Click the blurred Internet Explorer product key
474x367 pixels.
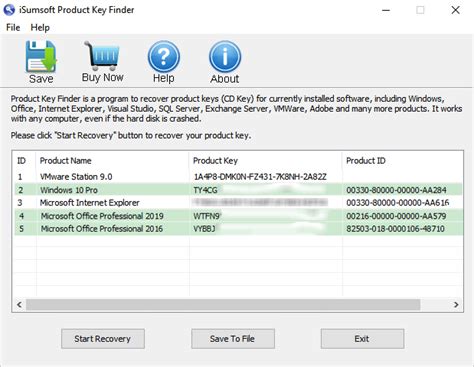(x=260, y=202)
